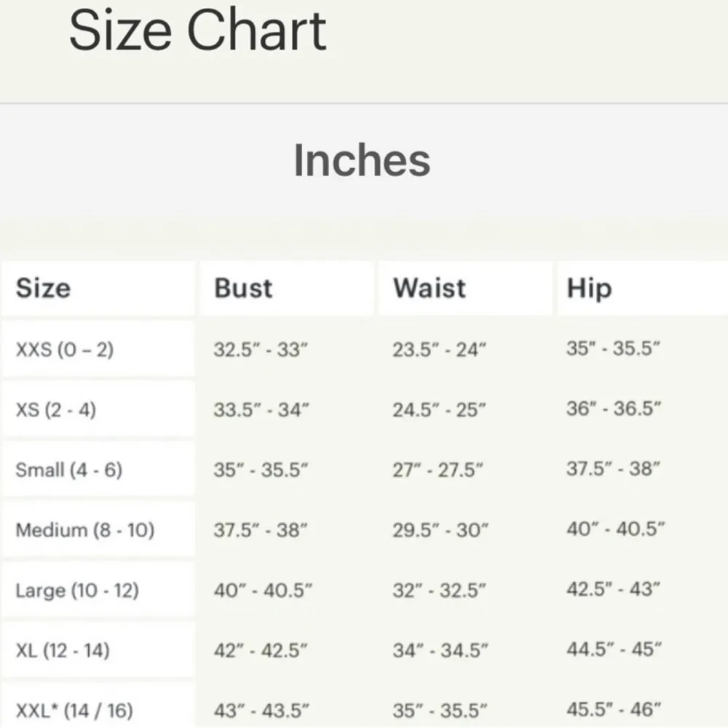Click the Medium hip value 40" - 40.5"

coord(616,529)
